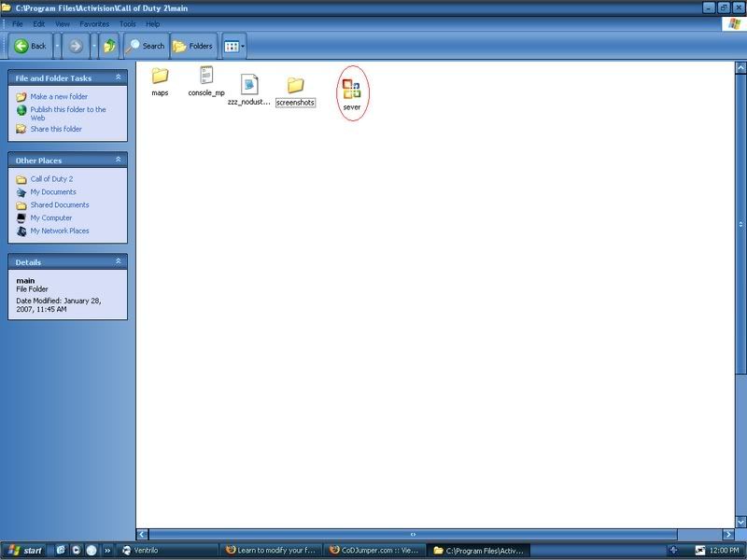Click the Search toolbar button
The image size is (747, 560).
(x=145, y=45)
